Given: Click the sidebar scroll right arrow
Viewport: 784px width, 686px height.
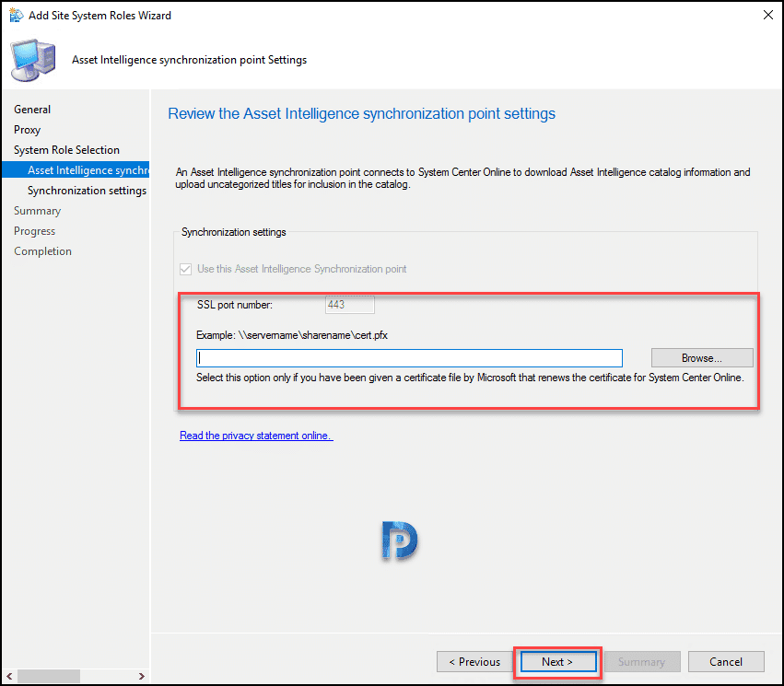Looking at the screenshot, I should 142,676.
